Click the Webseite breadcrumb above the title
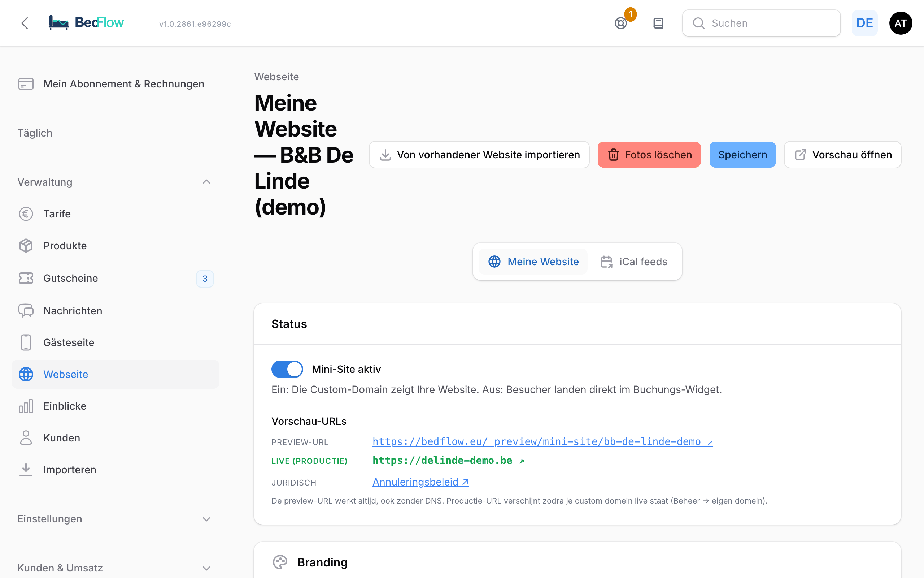 click(276, 77)
